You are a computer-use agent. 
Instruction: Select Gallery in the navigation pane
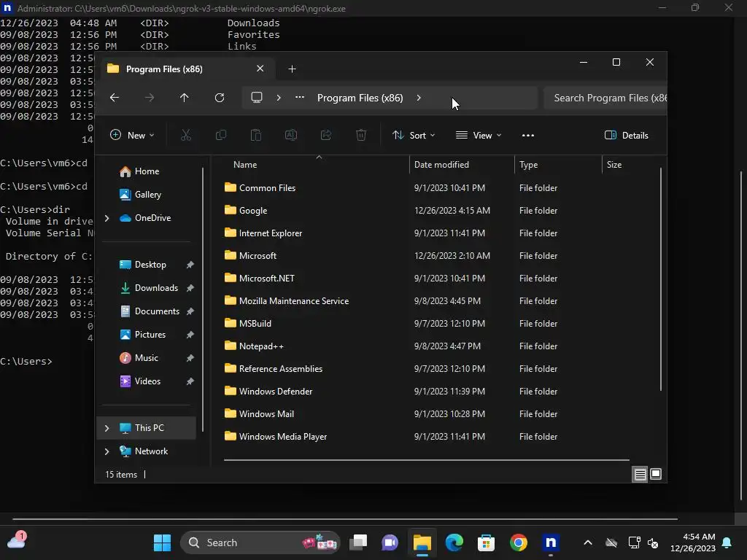pos(147,194)
